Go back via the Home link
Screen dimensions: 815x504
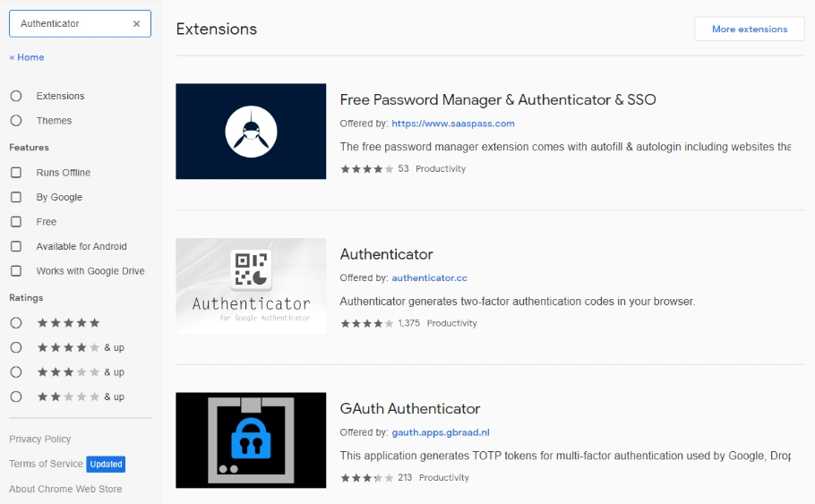pos(27,57)
